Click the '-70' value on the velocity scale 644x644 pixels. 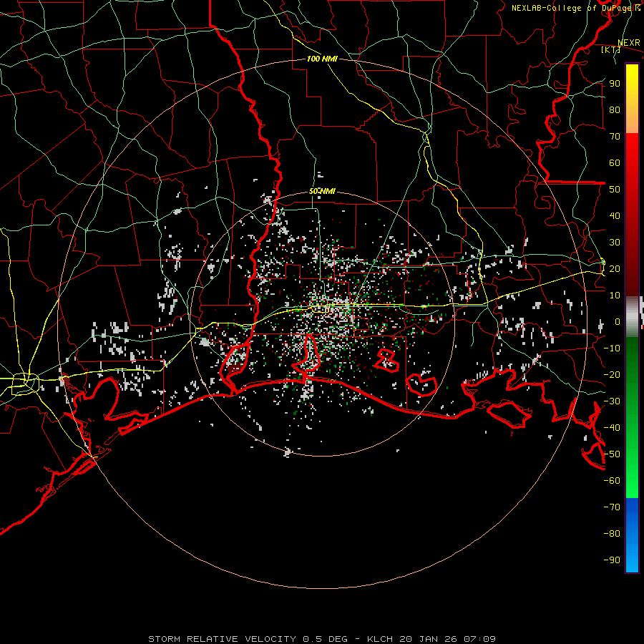(612, 507)
